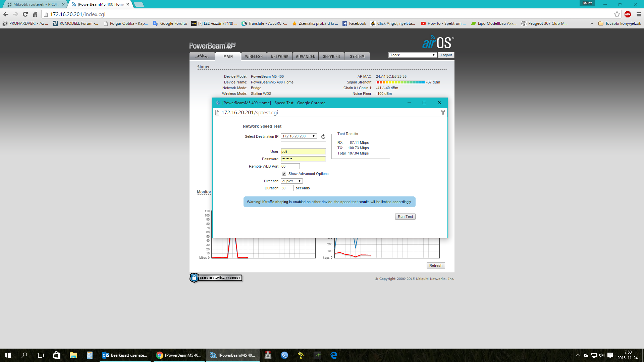Open the Tools dropdown in airOS
Image resolution: width=644 pixels, height=362 pixels.
(412, 55)
